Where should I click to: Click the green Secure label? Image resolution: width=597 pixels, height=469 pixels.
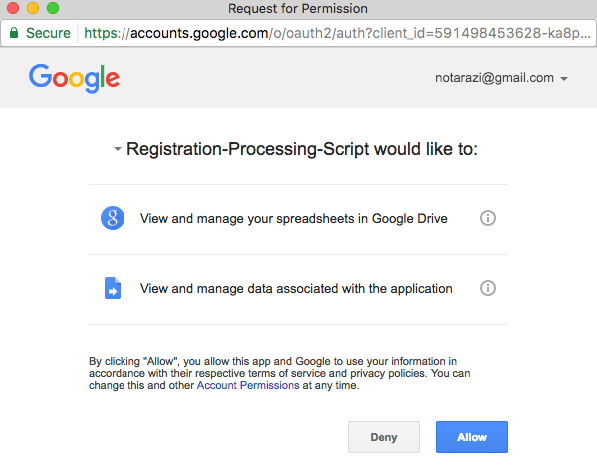coord(48,33)
